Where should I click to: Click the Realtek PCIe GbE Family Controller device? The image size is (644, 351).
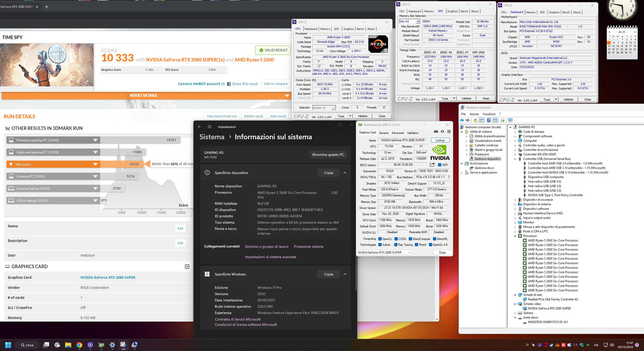(x=553, y=299)
